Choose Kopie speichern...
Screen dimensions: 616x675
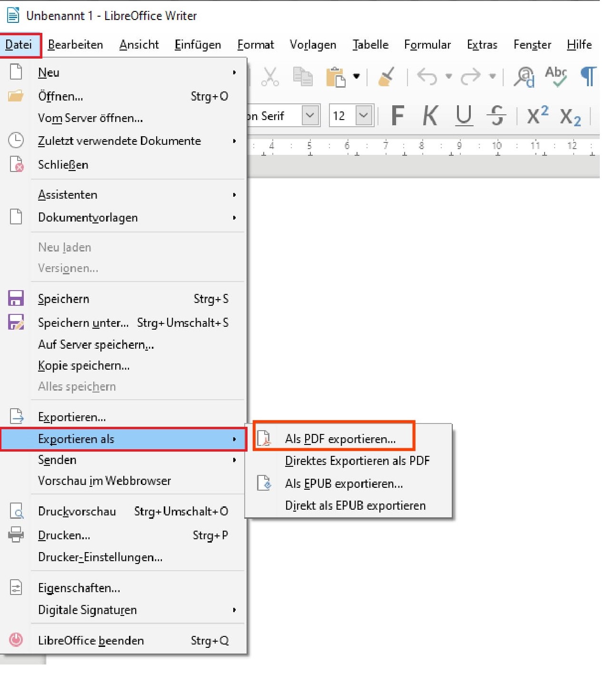coord(123,365)
